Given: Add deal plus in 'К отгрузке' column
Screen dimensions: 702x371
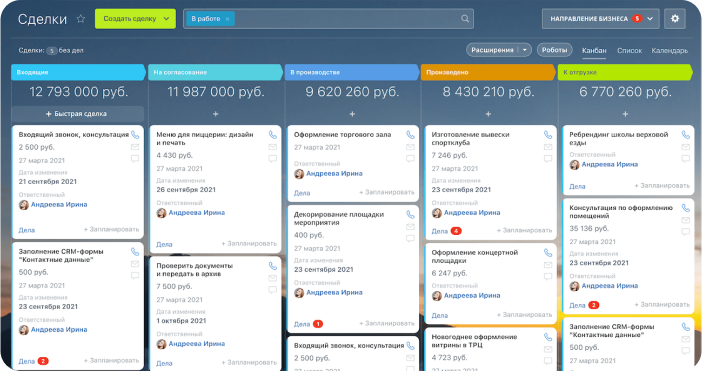Looking at the screenshot, I should coord(625,114).
